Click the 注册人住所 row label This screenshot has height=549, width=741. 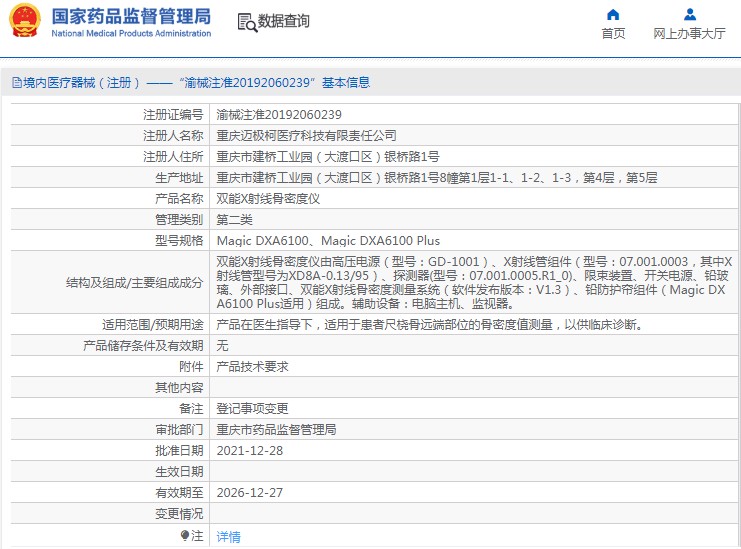point(173,157)
